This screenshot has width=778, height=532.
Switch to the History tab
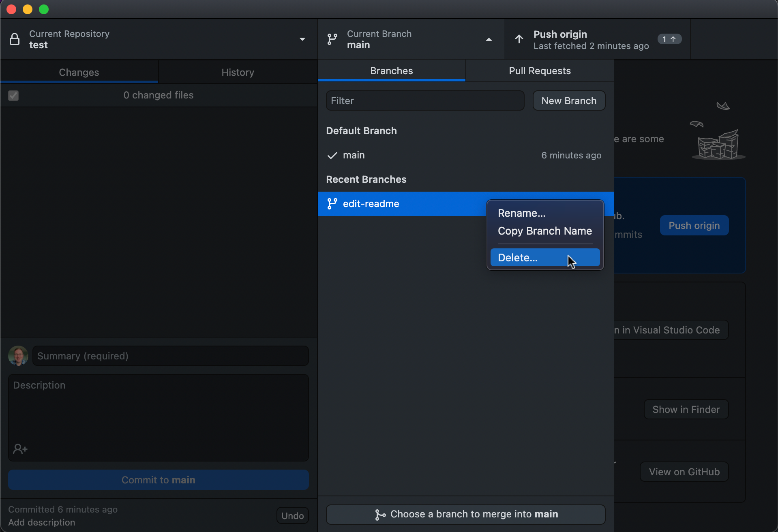point(238,72)
